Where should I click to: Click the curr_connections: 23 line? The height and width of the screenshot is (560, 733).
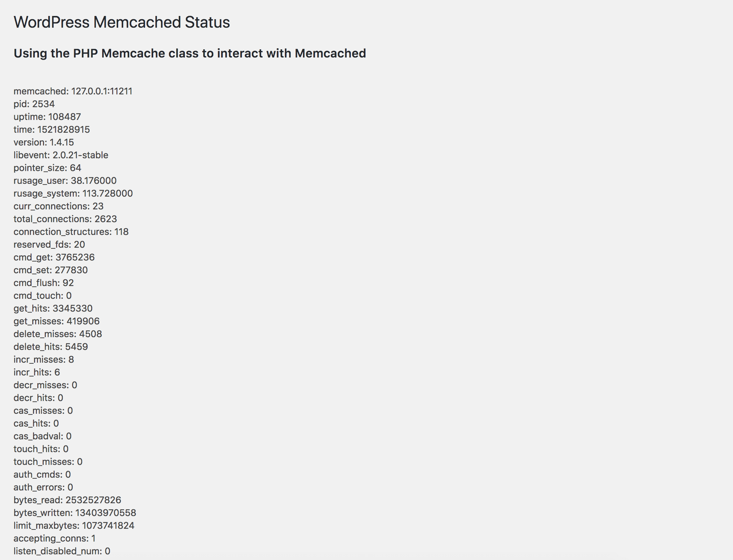tap(59, 206)
